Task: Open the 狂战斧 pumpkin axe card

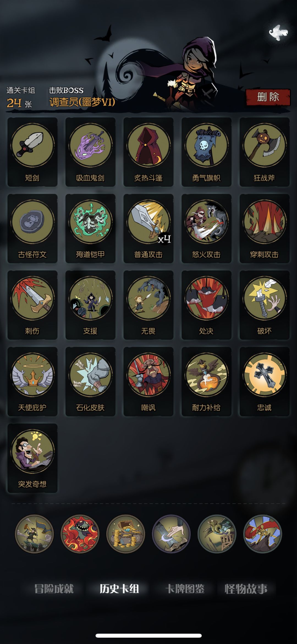Action: (x=265, y=152)
